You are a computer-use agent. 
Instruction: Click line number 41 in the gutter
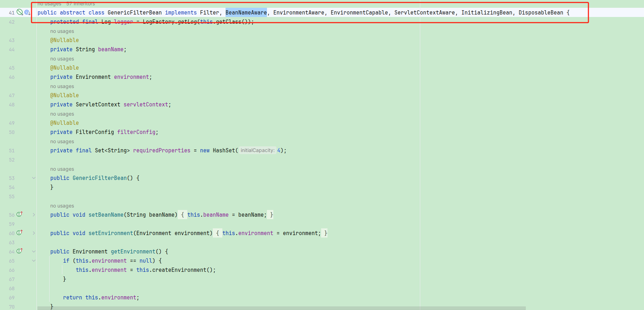tap(12, 13)
